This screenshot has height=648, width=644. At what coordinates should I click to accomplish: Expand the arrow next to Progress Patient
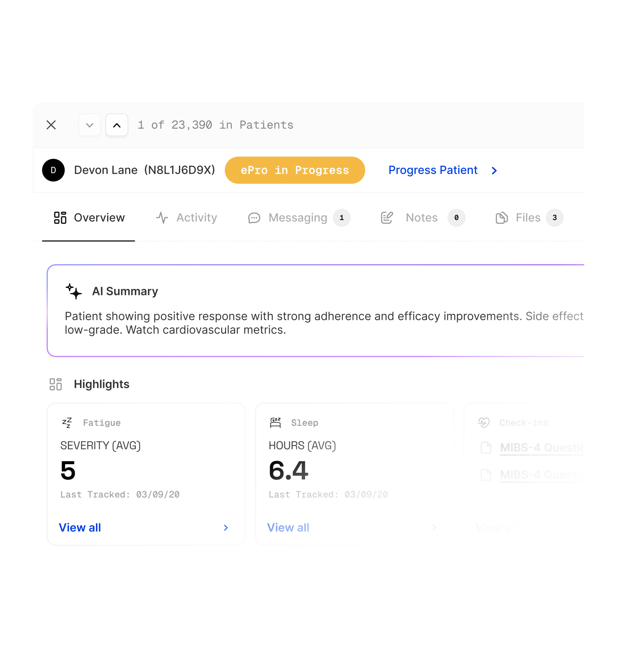[494, 171]
